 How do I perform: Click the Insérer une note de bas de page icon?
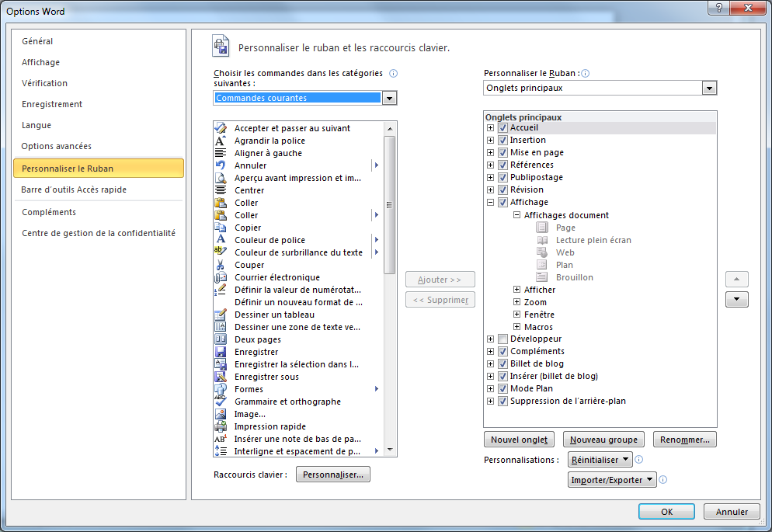[x=221, y=439]
